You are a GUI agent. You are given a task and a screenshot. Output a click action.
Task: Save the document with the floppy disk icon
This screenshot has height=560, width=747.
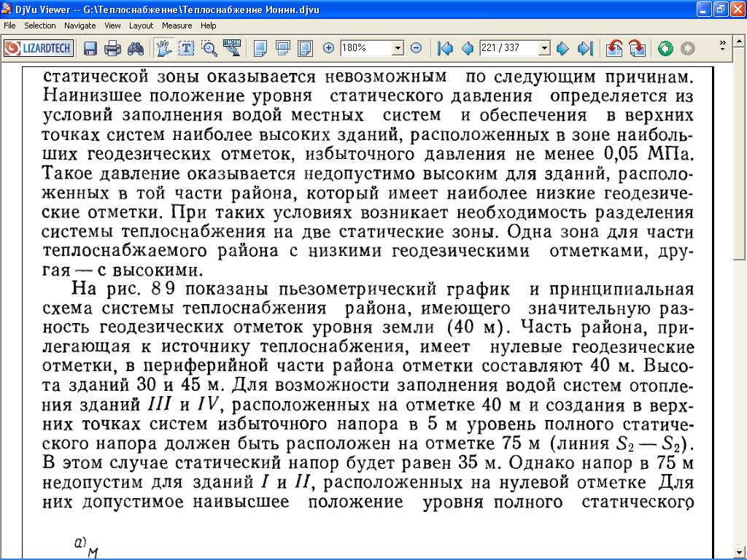90,48
